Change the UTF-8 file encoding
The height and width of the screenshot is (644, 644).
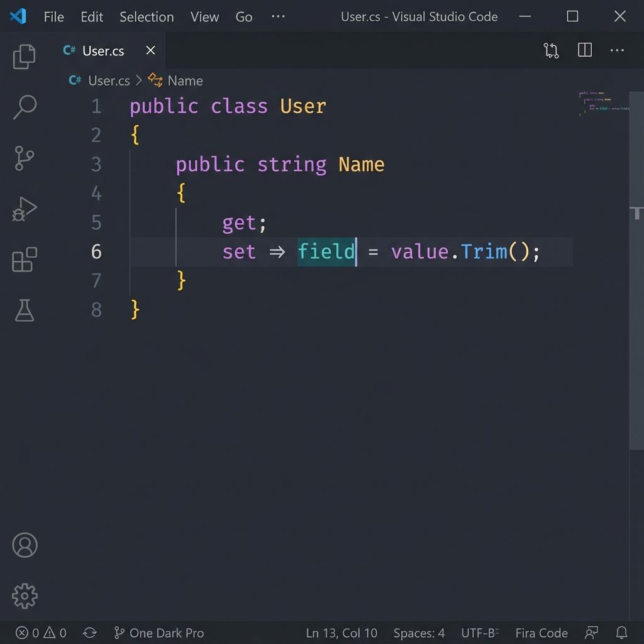coord(479,633)
